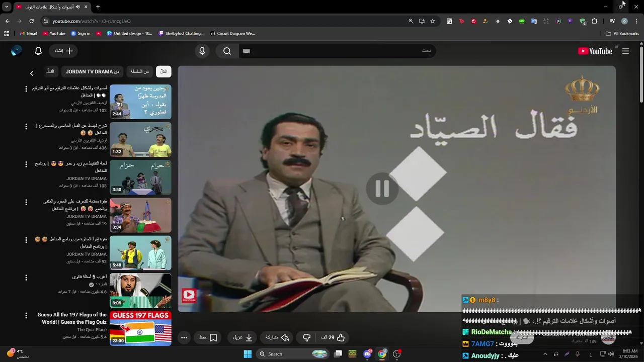Screen dimensions: 644x362
Task: Click the Windows taskbar Search box
Action: (x=293, y=354)
